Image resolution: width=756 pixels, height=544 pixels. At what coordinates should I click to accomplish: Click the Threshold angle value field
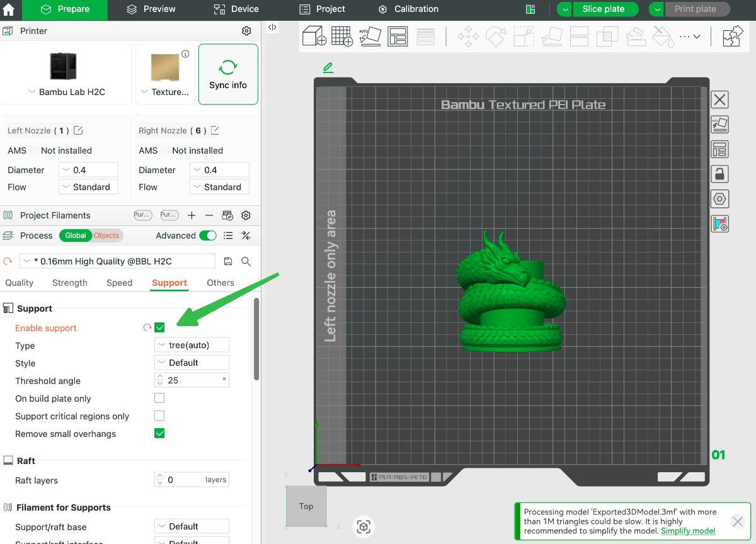192,380
